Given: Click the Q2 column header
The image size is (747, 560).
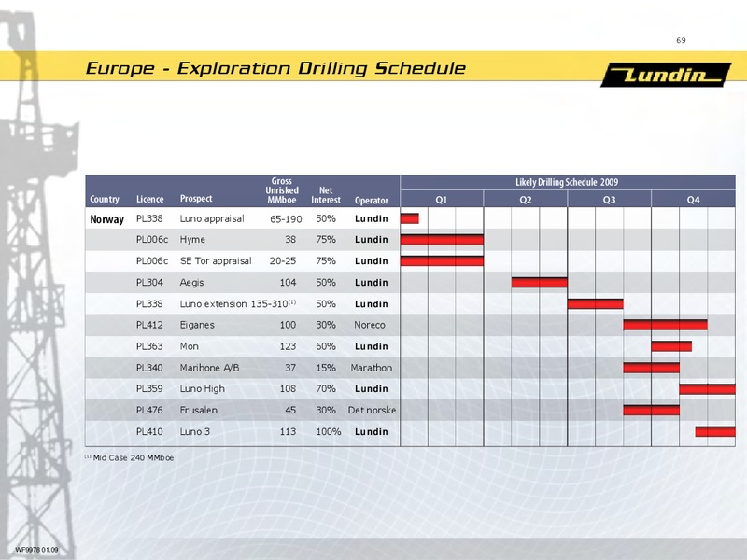Looking at the screenshot, I should [526, 200].
